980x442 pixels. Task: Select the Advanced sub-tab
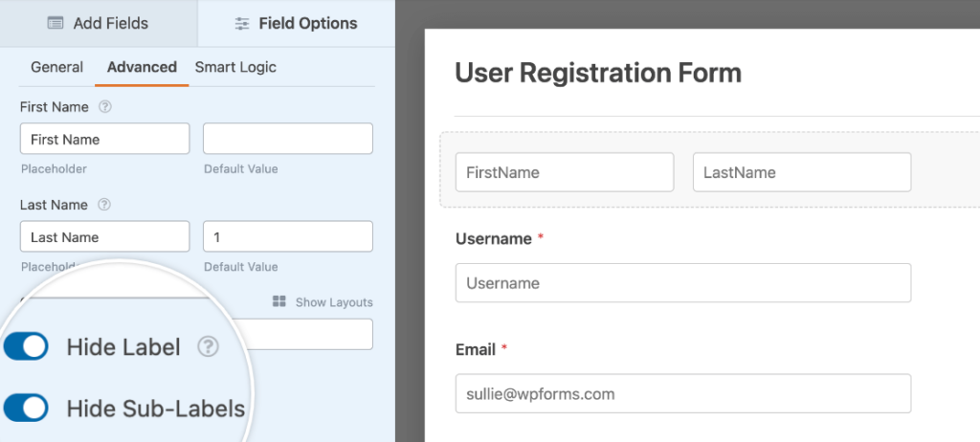point(142,67)
